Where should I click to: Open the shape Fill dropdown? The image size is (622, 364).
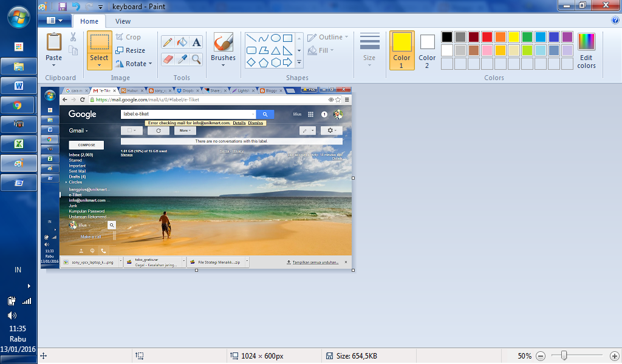(321, 50)
